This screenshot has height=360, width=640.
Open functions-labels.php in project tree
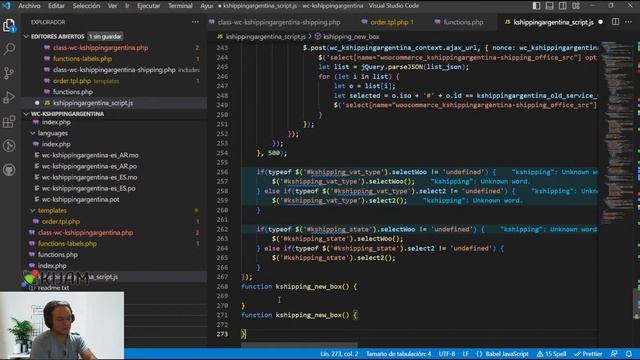67,244
